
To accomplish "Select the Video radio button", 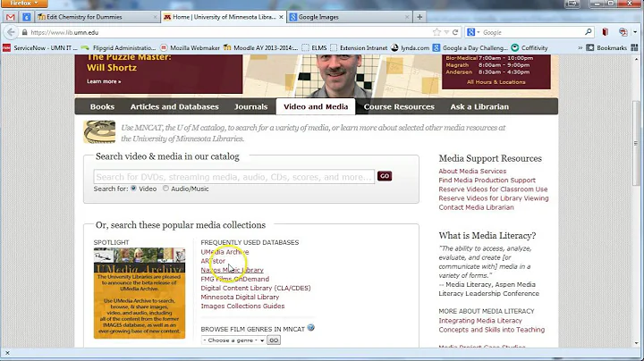I will tap(134, 189).
